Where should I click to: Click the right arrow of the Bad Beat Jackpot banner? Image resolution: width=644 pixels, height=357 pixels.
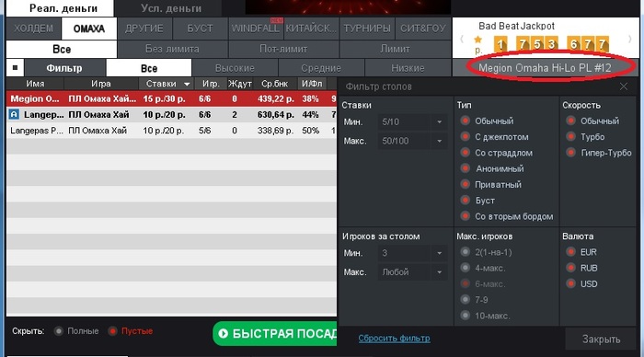(x=629, y=40)
